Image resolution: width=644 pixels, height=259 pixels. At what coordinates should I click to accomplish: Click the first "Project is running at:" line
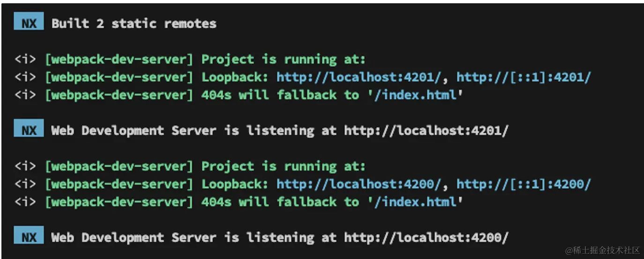click(x=284, y=59)
